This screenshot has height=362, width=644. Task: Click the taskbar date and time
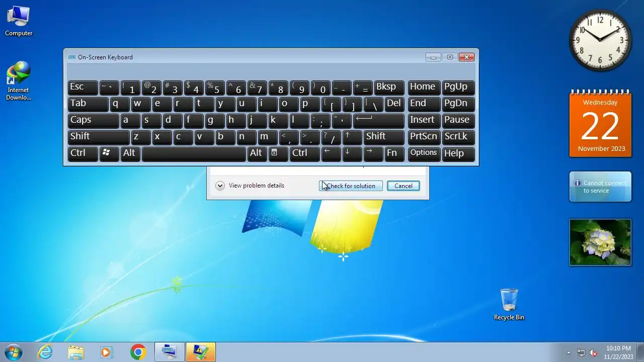click(x=618, y=352)
